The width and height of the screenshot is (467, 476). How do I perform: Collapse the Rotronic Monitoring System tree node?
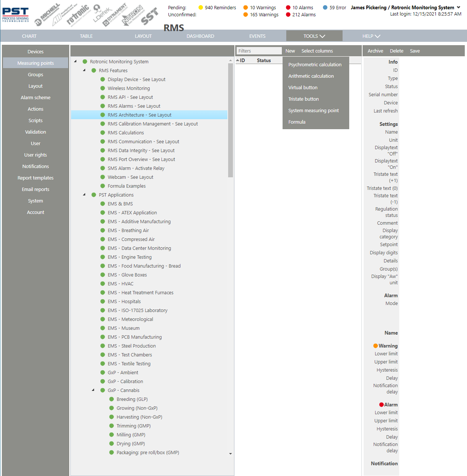pyautogui.click(x=75, y=61)
